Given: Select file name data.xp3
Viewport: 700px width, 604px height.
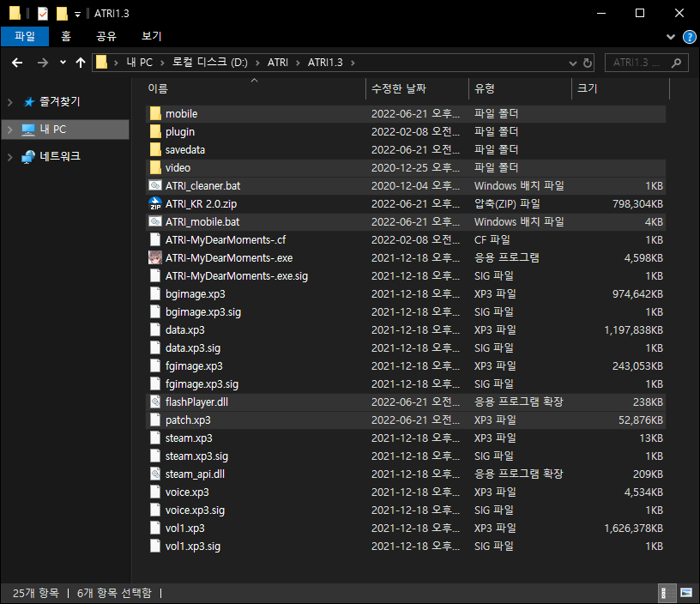Looking at the screenshot, I should 184,330.
